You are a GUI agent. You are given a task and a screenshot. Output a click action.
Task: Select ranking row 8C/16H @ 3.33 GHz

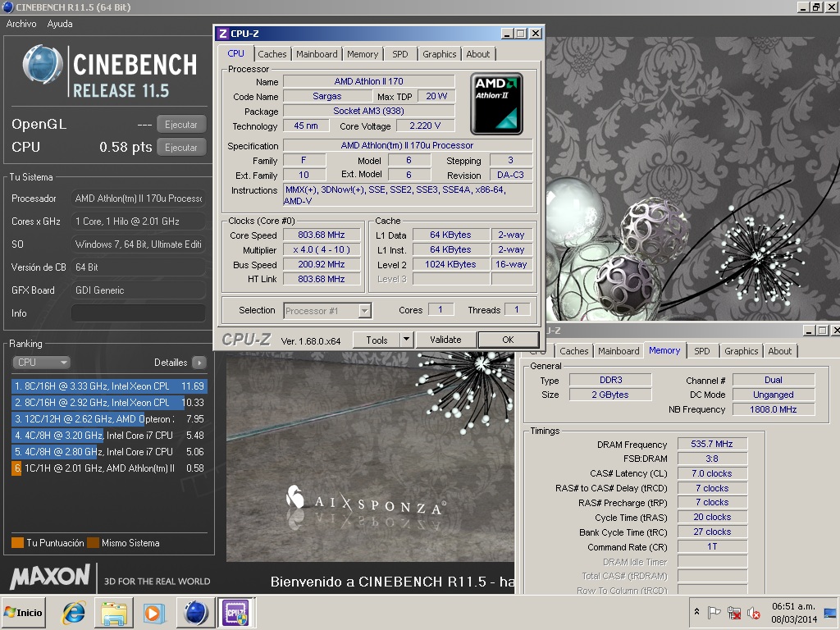point(109,386)
